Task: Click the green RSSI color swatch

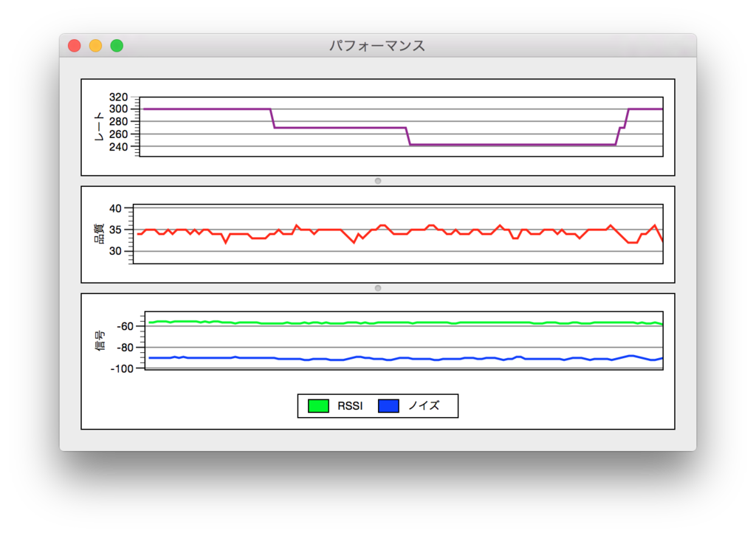Action: (318, 406)
